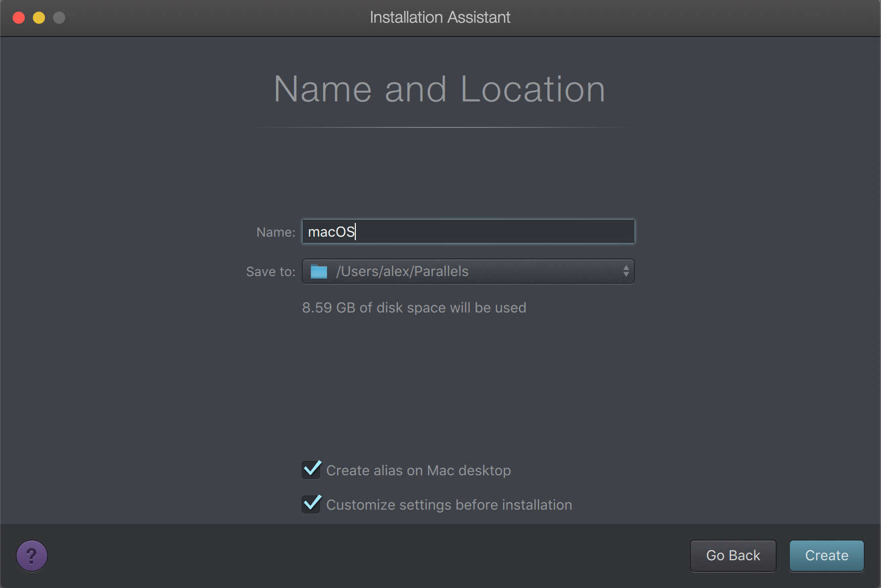Minimize the window with the yellow button
The height and width of the screenshot is (588, 881).
tap(39, 18)
